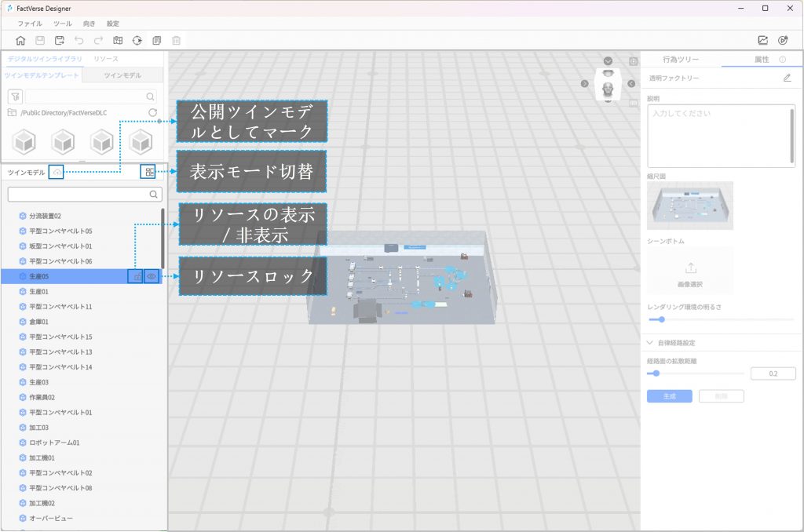Screen dimensions: 804x532
Task: Collapse the 自律経路設定 section
Action: (x=650, y=343)
